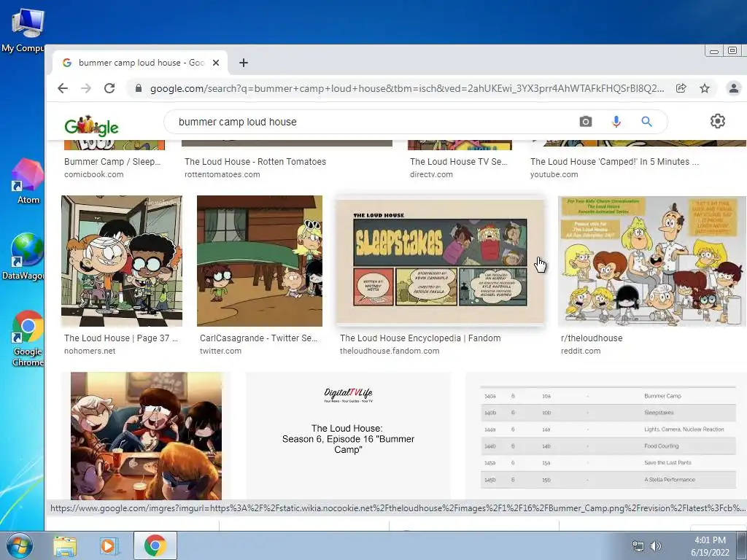Reload the page with the refresh icon

click(109, 88)
